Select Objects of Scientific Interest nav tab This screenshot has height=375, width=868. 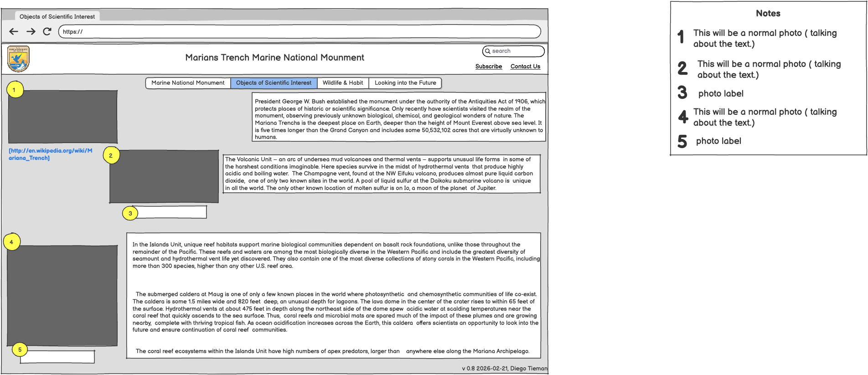pyautogui.click(x=274, y=83)
